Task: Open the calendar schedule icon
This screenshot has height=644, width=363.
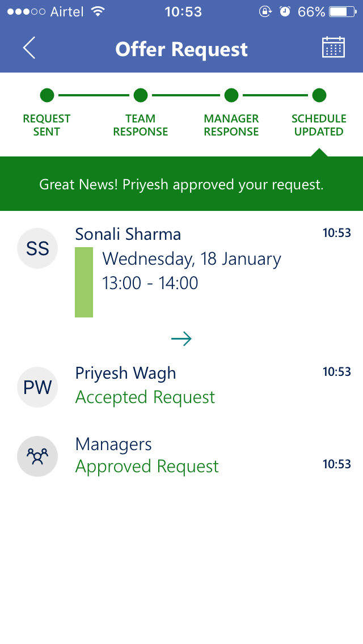Action: 333,48
